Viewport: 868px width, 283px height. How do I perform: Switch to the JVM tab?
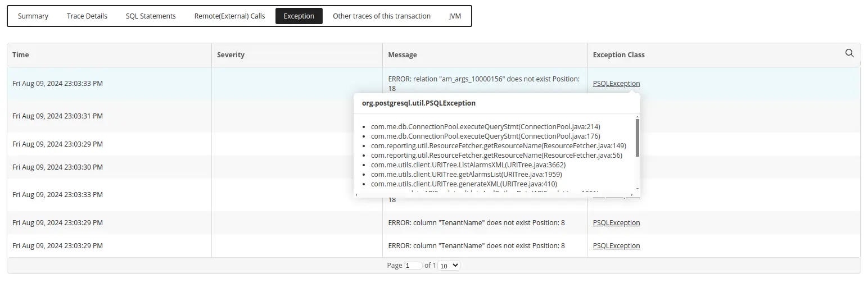coord(455,16)
